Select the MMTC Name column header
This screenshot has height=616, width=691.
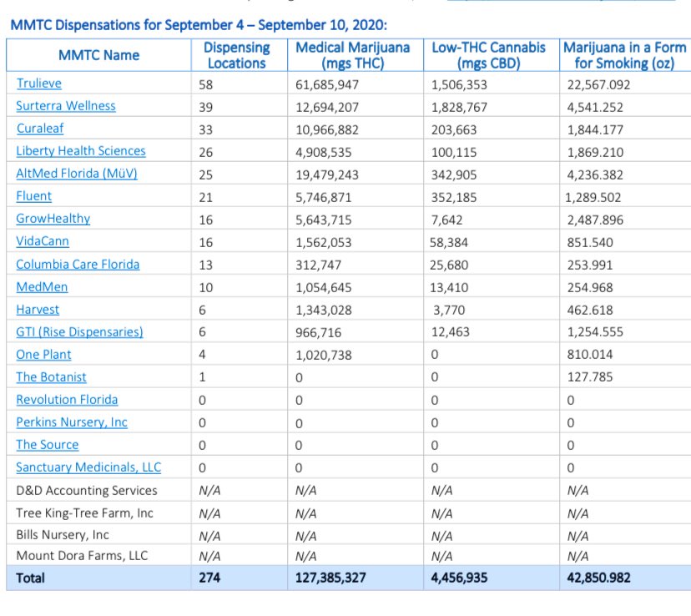point(98,55)
